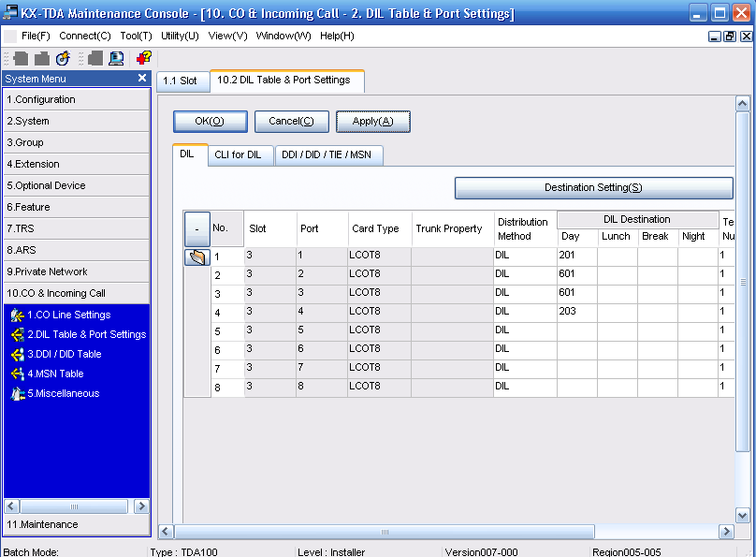Click the hand pointer icon in row 1
Screen dimensions: 756x557
[197, 257]
